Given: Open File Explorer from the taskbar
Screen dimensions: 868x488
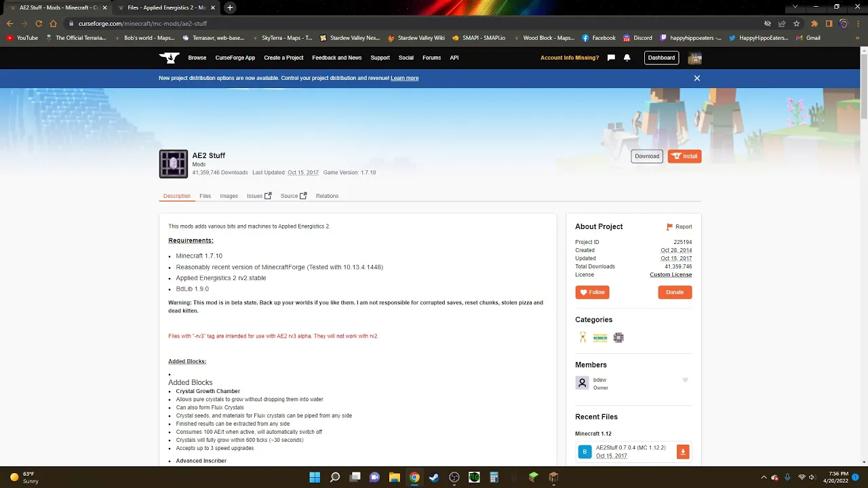Looking at the screenshot, I should click(x=394, y=477).
